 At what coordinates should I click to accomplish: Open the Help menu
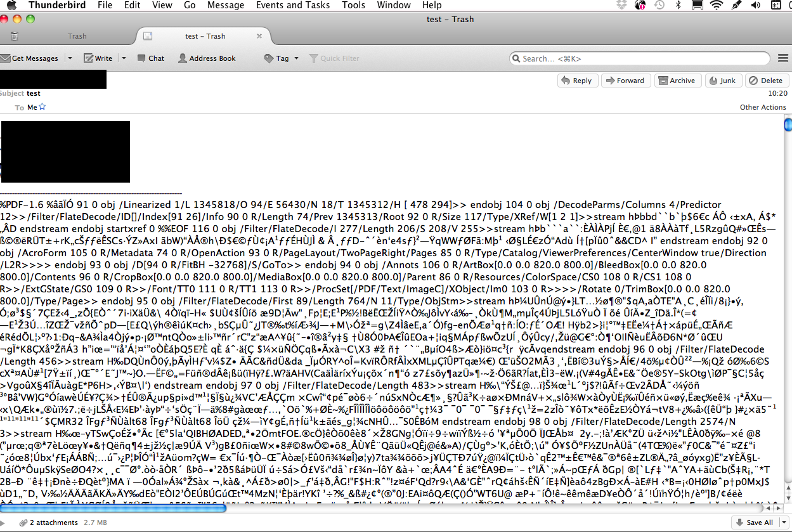[x=432, y=5]
